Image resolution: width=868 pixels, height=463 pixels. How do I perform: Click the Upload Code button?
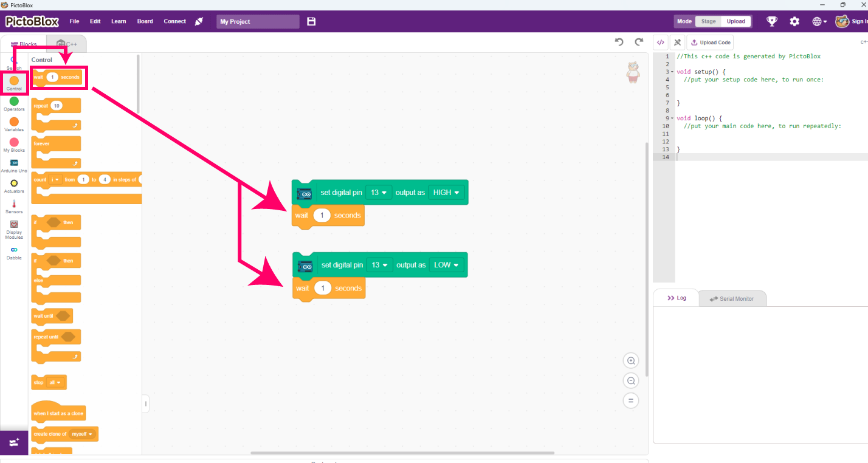(710, 43)
